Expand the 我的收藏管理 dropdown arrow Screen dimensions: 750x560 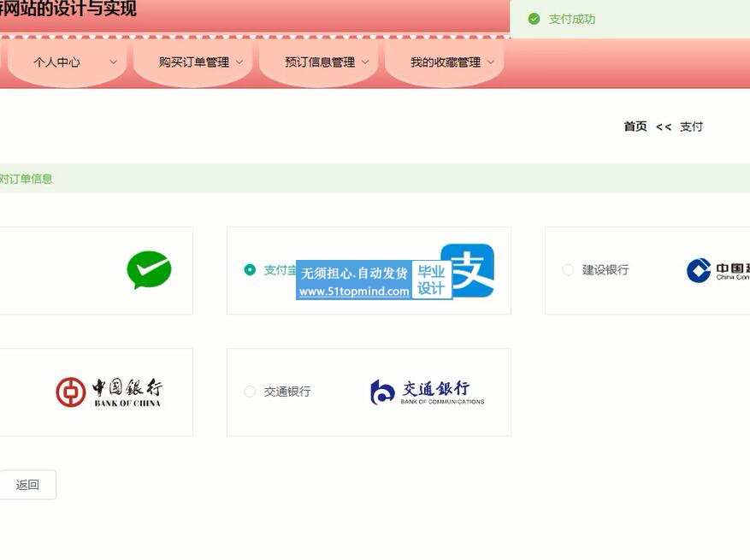point(491,62)
